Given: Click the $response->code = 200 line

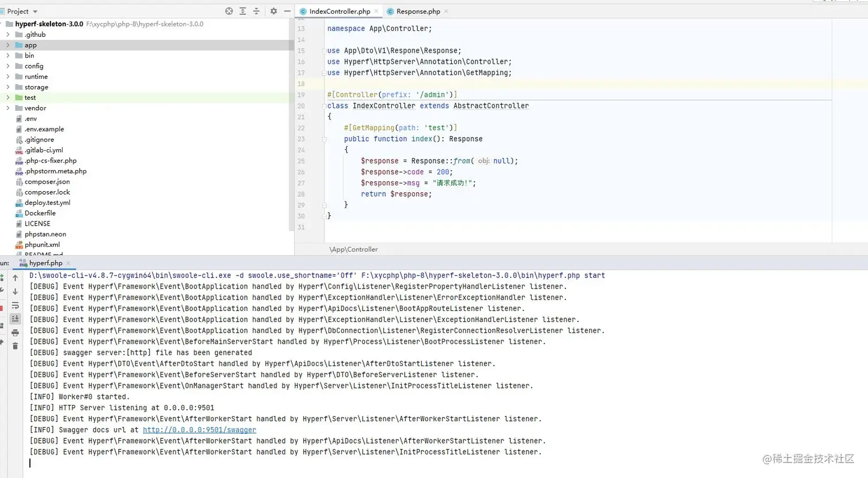Looking at the screenshot, I should click(x=407, y=172).
